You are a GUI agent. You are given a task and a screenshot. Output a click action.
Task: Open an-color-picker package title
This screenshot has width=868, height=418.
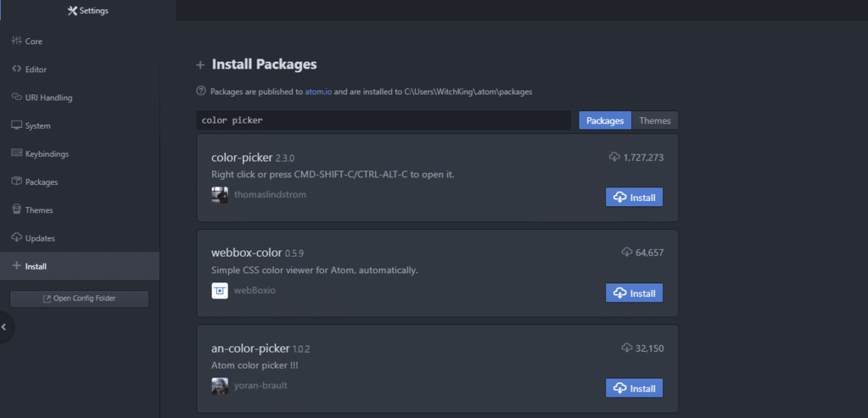251,349
